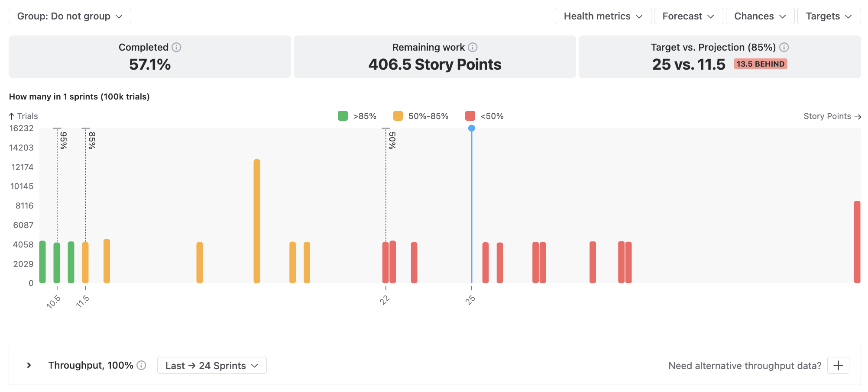
Task: Click info icon next to Target vs. Projection
Action: pyautogui.click(x=784, y=47)
